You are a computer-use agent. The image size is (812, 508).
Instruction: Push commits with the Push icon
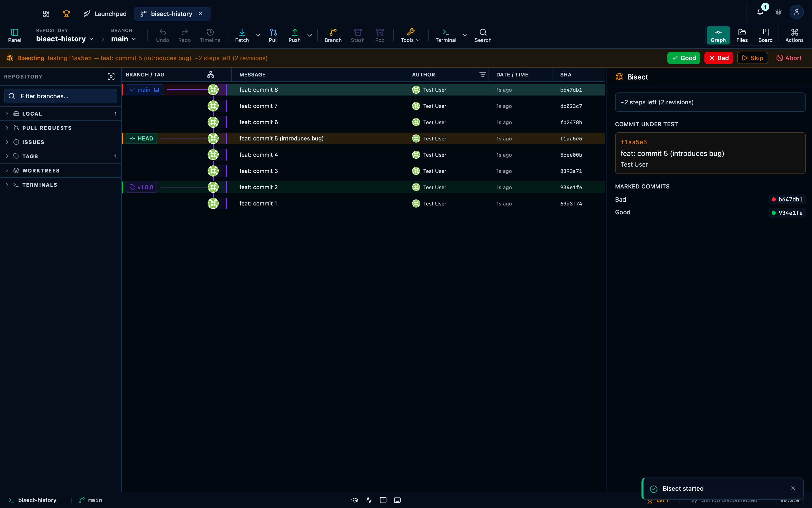295,35
